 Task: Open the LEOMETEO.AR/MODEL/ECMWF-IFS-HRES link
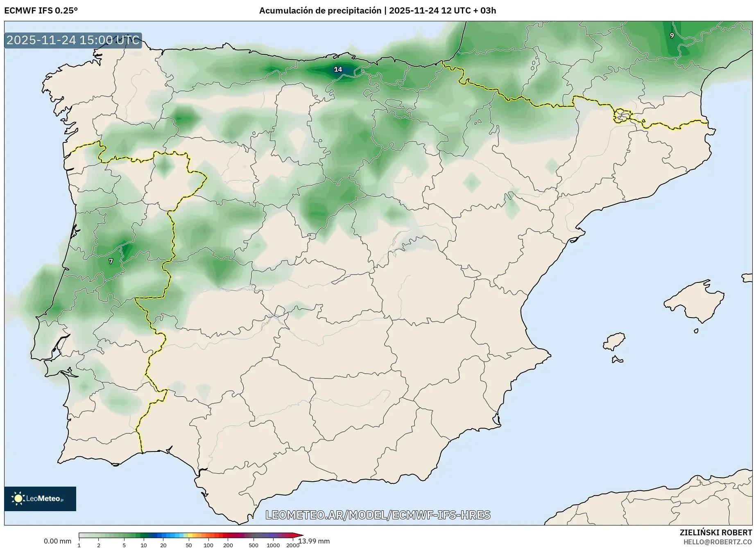(379, 516)
